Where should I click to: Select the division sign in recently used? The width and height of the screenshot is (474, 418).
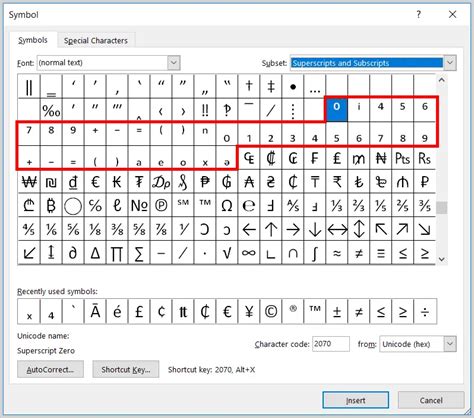click(425, 312)
